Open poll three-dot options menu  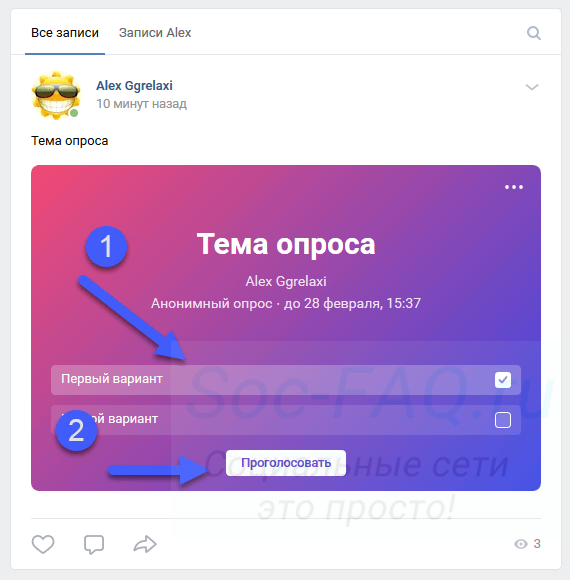[514, 187]
